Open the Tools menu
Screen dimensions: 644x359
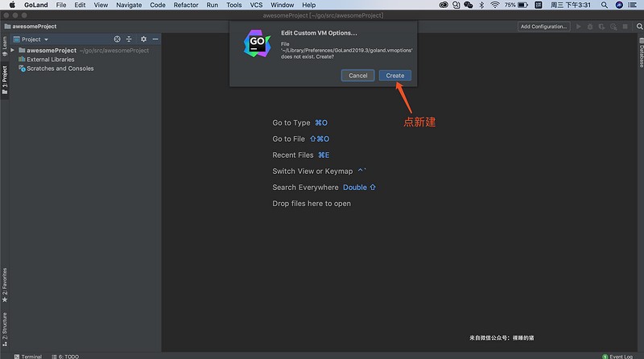pos(234,5)
